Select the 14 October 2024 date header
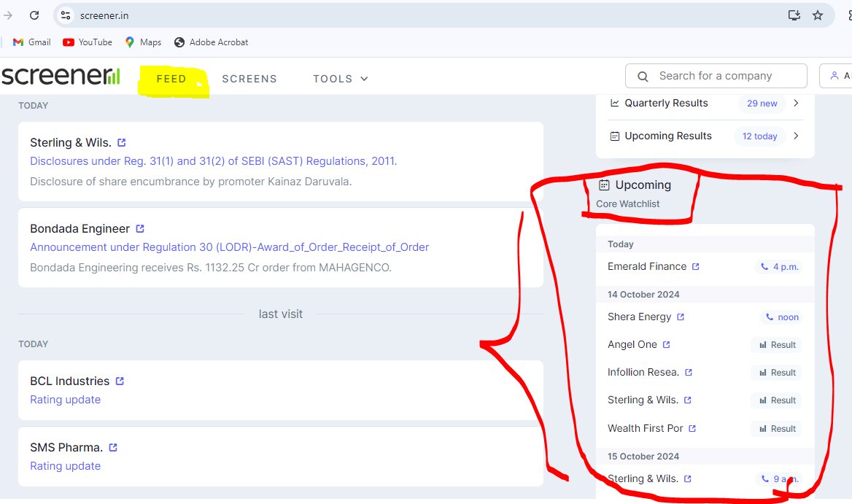The image size is (852, 504). [x=643, y=295]
